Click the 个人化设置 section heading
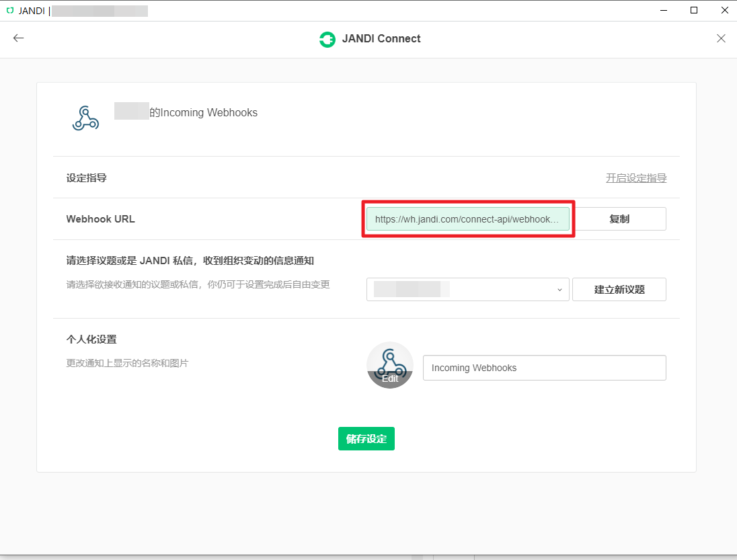The height and width of the screenshot is (560, 737). pyautogui.click(x=91, y=339)
